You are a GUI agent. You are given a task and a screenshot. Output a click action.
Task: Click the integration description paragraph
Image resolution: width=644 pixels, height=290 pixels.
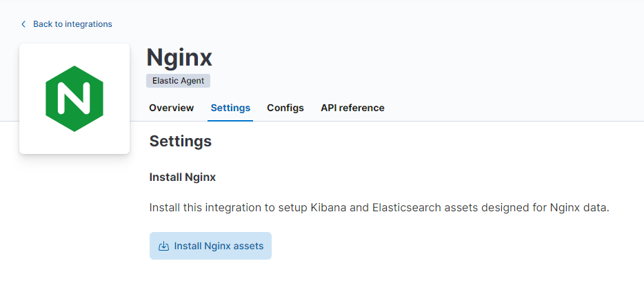(379, 208)
